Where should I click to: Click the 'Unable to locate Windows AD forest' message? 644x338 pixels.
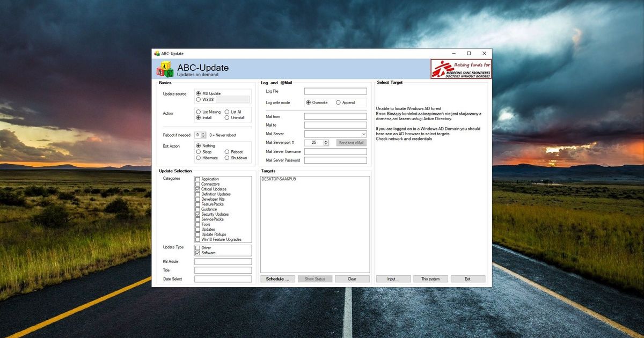(x=408, y=109)
